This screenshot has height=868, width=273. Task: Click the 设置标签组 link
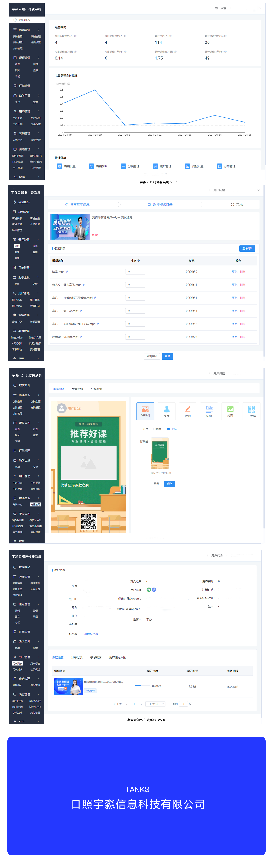(91, 634)
